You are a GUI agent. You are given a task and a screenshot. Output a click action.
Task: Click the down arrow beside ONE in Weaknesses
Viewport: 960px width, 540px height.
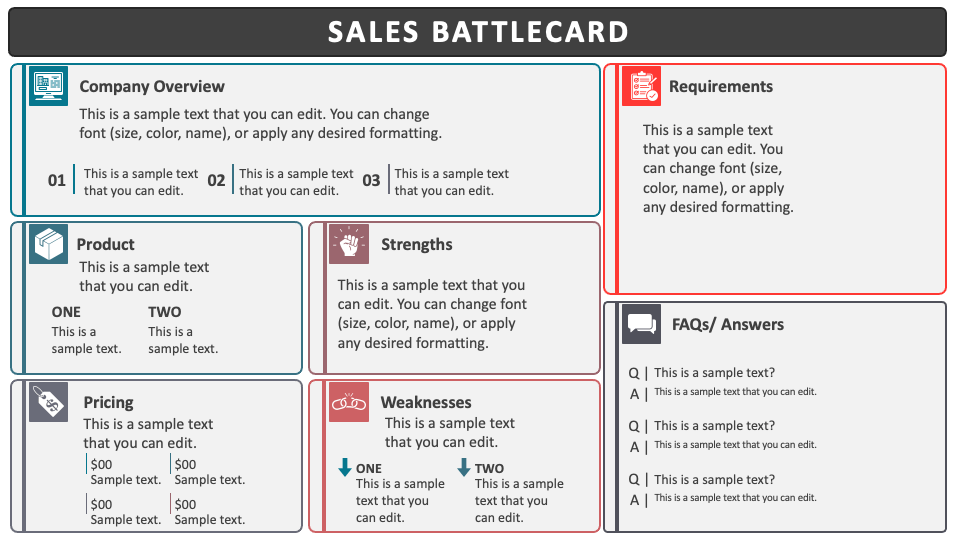(345, 467)
